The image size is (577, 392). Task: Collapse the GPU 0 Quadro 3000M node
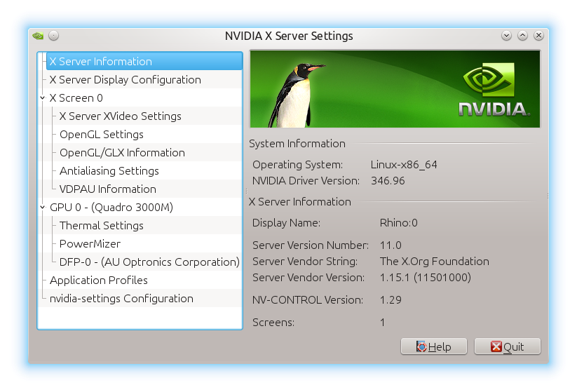(43, 208)
